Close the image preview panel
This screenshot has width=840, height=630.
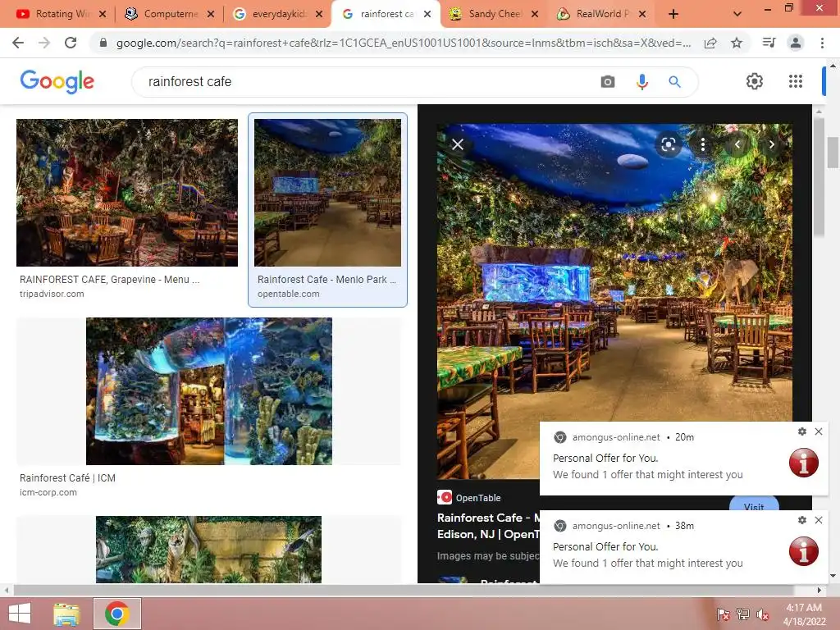(x=458, y=144)
